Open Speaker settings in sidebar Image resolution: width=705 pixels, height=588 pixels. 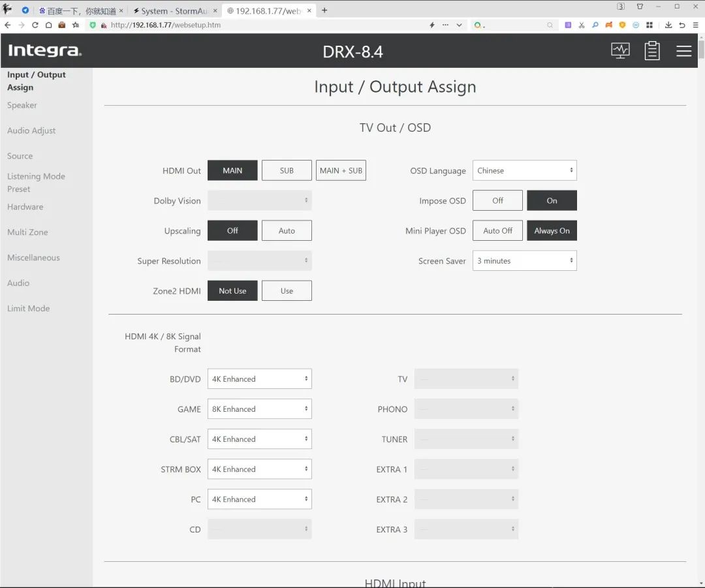(22, 105)
